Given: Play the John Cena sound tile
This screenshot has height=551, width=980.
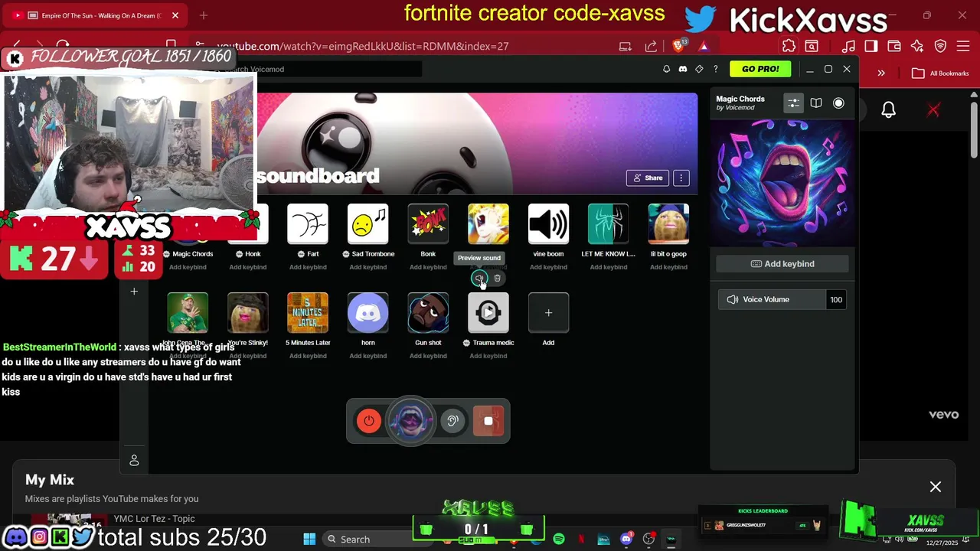Looking at the screenshot, I should pyautogui.click(x=188, y=313).
